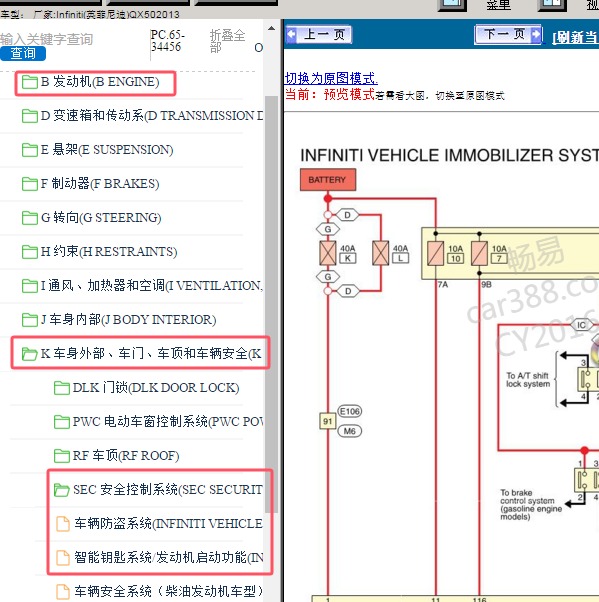
Task: Click the folder icon beside G STEERING
Action: 30,218
